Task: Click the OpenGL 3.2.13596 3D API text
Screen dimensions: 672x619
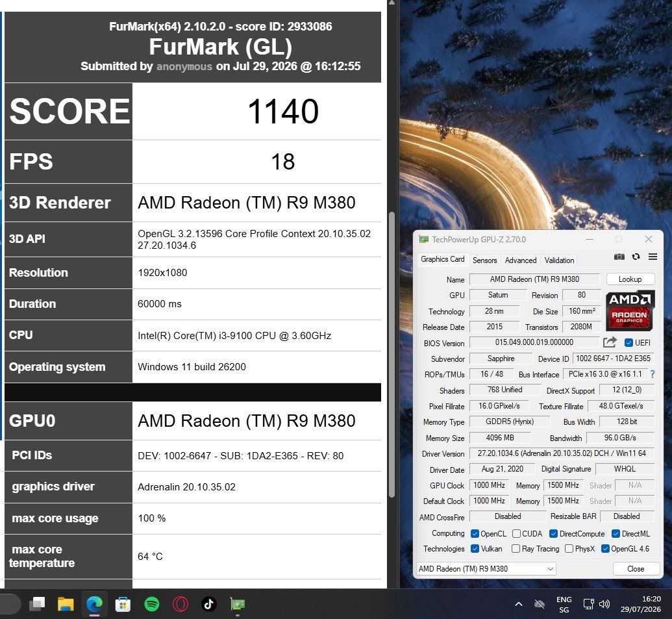Action: (254, 239)
